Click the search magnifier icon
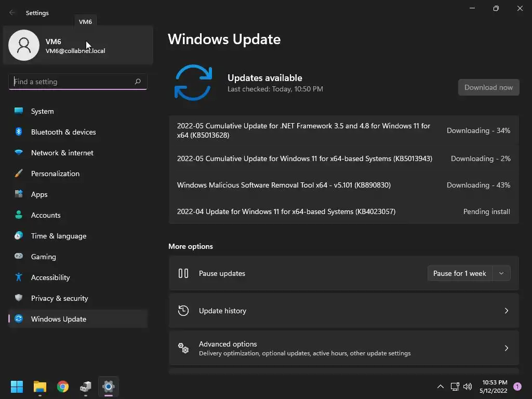Viewport: 532px width, 399px height. coord(137,82)
